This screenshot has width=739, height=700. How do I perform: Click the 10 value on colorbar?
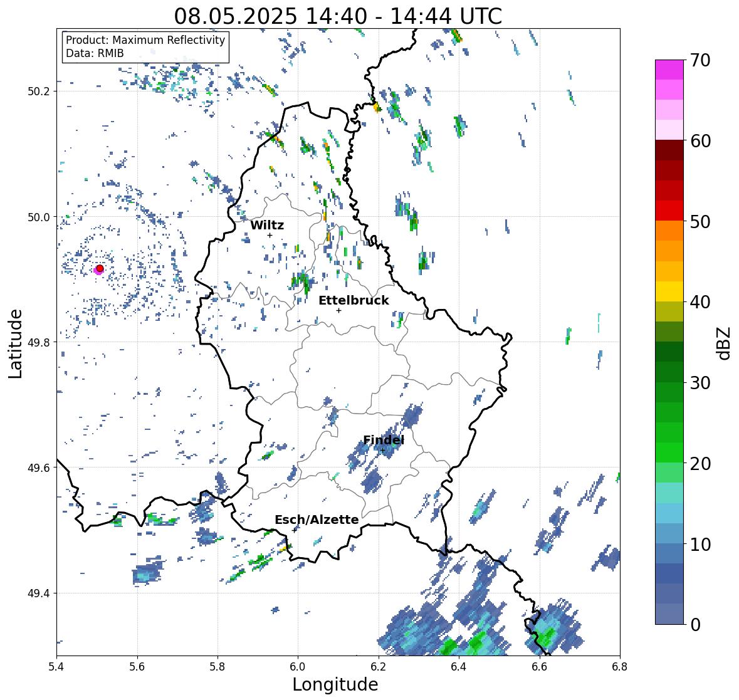coord(700,544)
